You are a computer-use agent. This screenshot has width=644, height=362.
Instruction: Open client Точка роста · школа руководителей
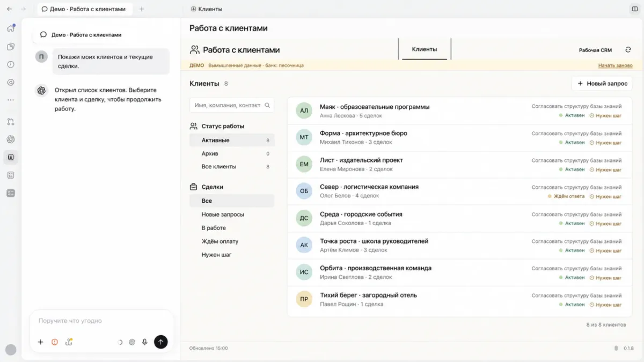pos(460,245)
